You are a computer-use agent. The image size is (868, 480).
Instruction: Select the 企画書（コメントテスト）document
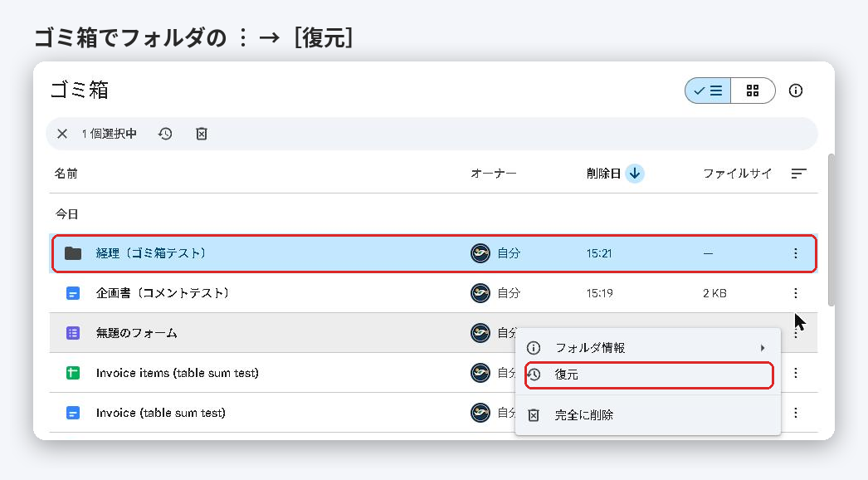pyautogui.click(x=433, y=293)
